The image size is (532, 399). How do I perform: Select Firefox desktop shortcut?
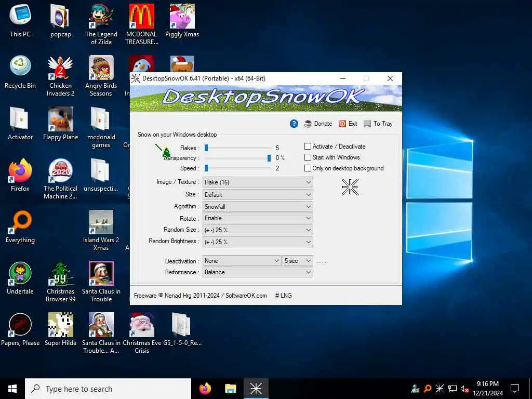[x=20, y=175]
